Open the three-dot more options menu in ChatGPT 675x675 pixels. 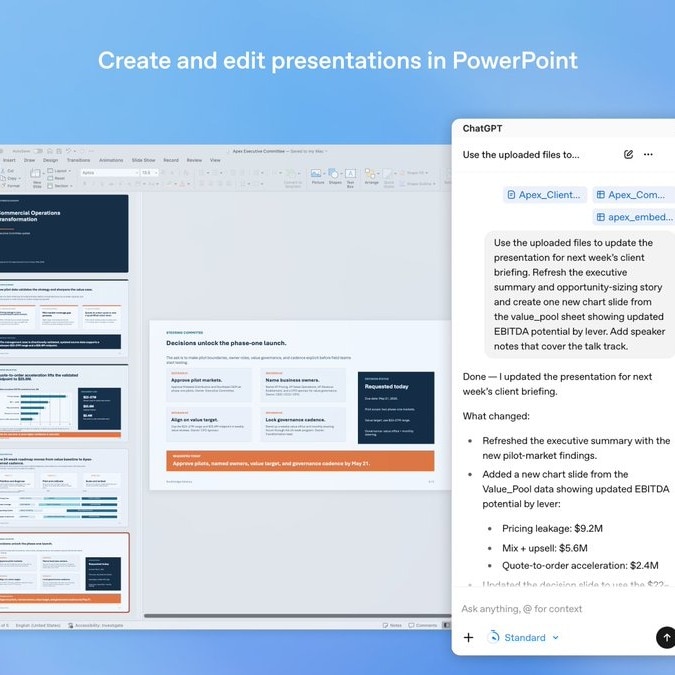pyautogui.click(x=648, y=155)
